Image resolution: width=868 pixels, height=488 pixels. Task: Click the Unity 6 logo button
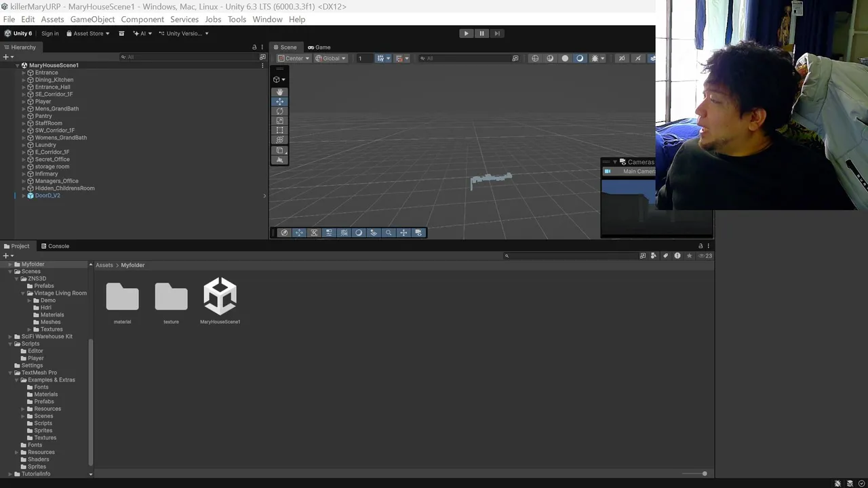click(18, 33)
